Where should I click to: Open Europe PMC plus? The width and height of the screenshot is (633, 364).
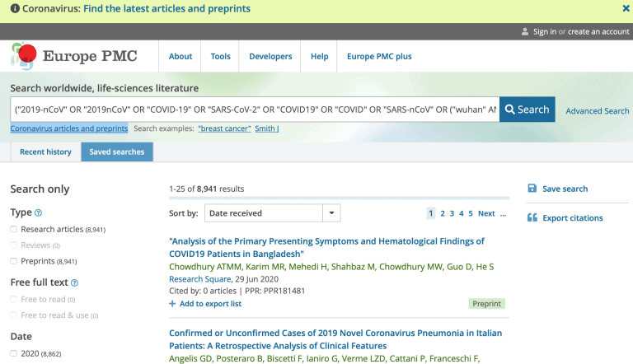coord(379,57)
